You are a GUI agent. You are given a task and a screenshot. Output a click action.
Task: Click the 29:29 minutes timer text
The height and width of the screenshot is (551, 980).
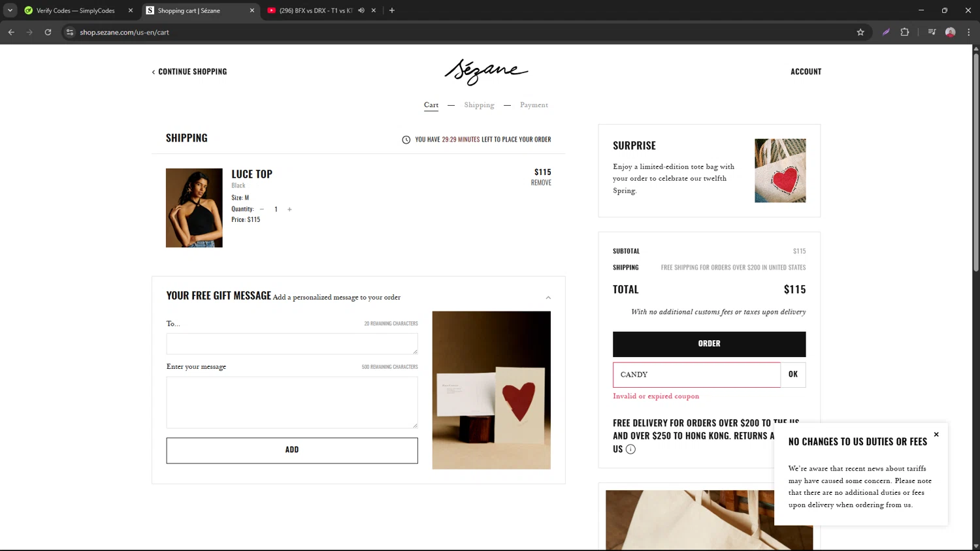461,140
